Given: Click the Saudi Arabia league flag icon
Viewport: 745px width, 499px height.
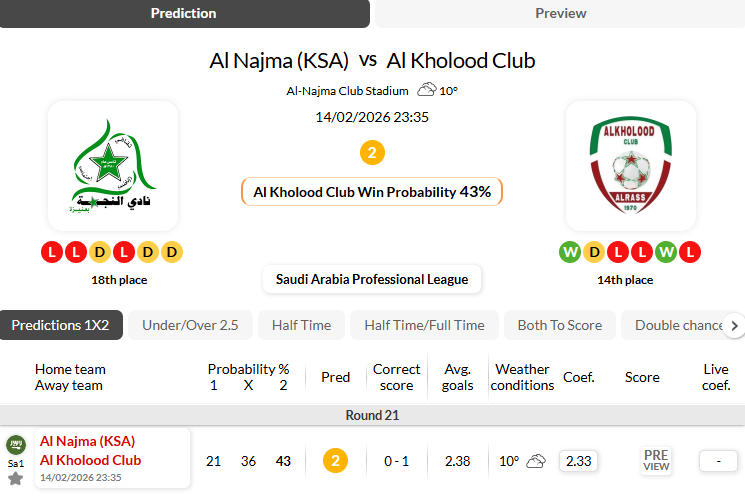Looking at the screenshot, I should [x=15, y=445].
